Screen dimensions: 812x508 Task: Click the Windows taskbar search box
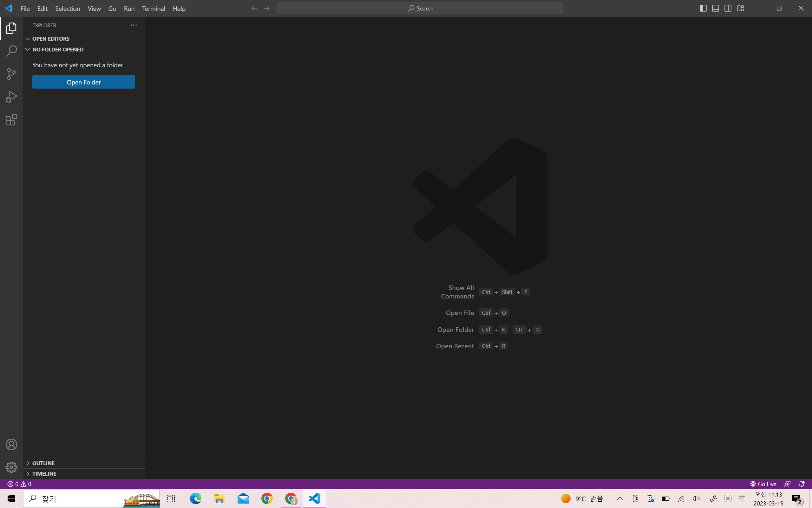click(x=91, y=498)
